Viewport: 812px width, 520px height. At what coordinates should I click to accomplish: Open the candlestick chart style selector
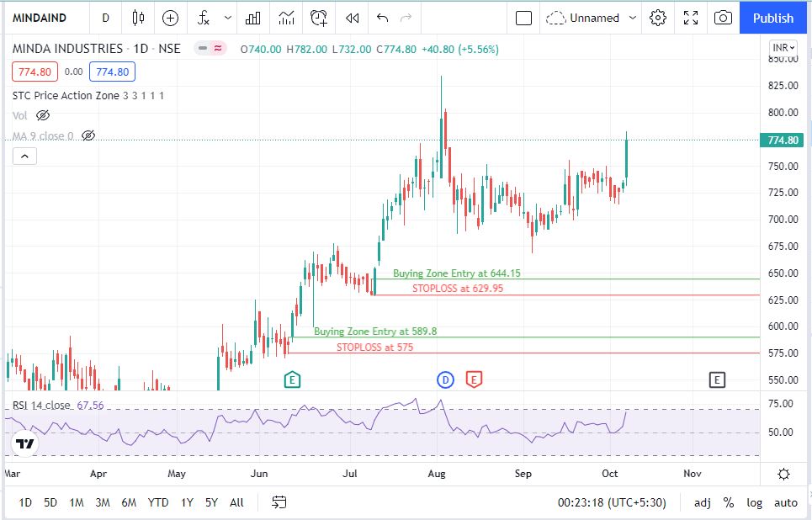[x=139, y=18]
